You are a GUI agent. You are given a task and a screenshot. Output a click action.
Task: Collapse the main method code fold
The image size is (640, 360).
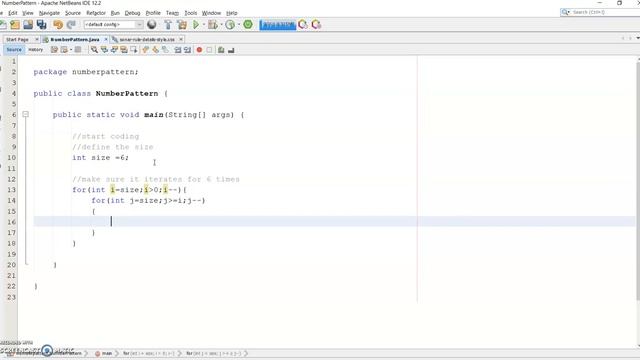[x=25, y=114]
